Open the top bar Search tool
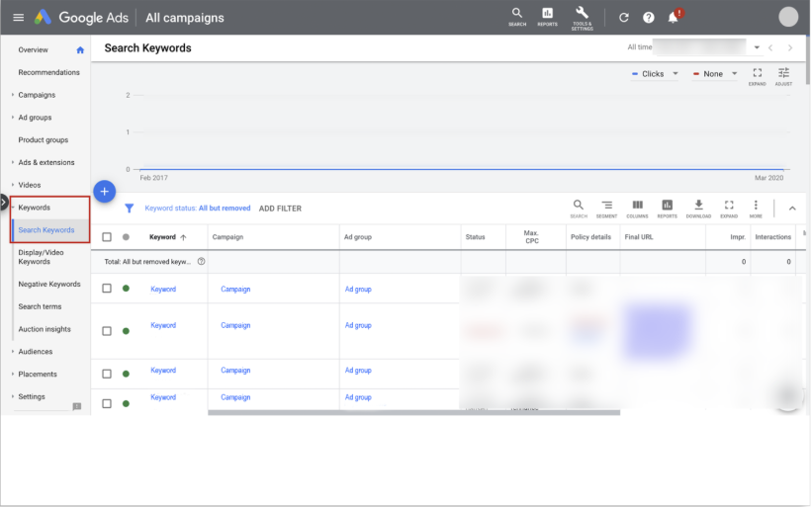812x507 pixels. (517, 17)
